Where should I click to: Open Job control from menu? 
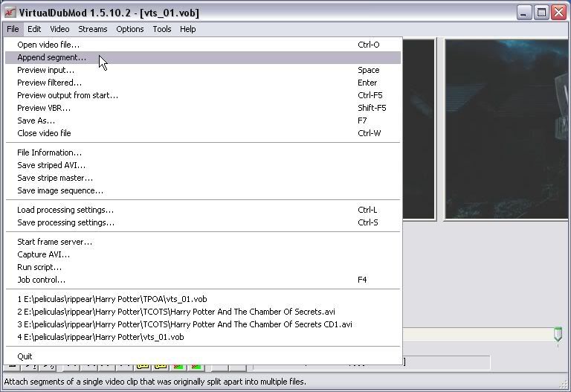coord(41,280)
